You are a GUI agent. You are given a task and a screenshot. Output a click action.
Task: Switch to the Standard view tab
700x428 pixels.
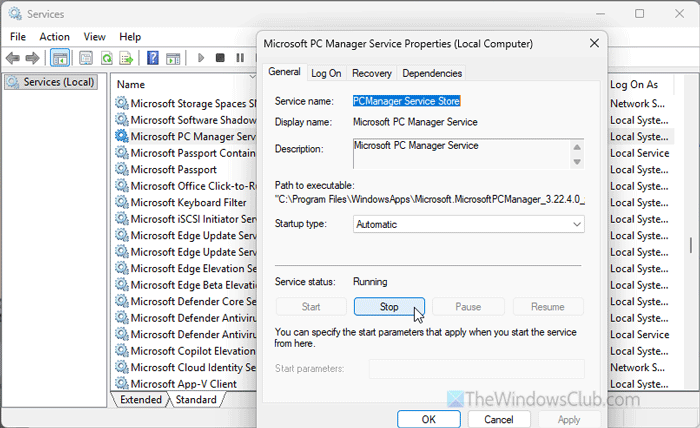pos(196,399)
